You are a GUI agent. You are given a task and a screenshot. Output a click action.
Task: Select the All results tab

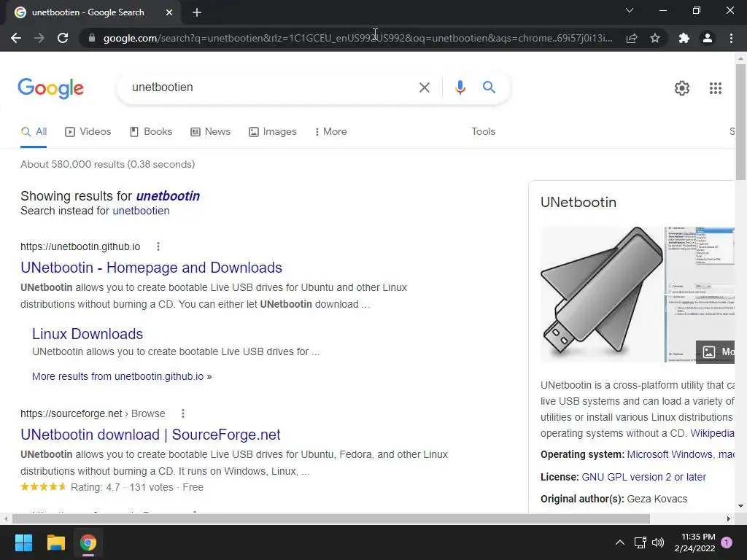tap(34, 132)
